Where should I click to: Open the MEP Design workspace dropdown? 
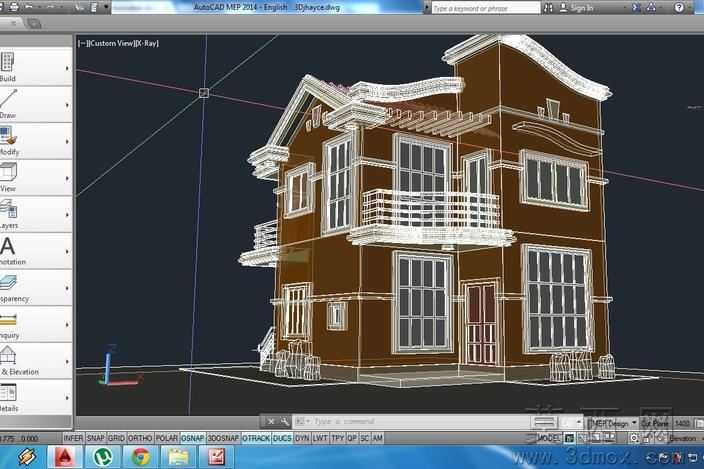pyautogui.click(x=612, y=423)
